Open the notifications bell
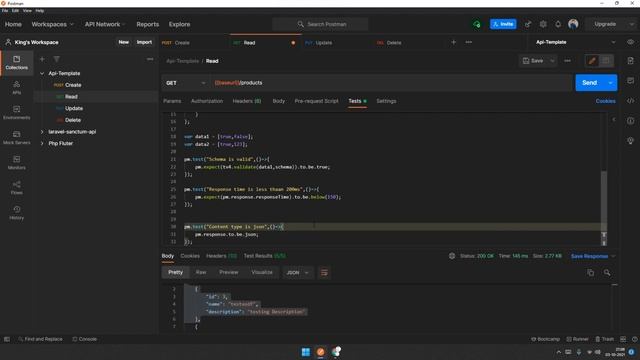 click(558, 24)
